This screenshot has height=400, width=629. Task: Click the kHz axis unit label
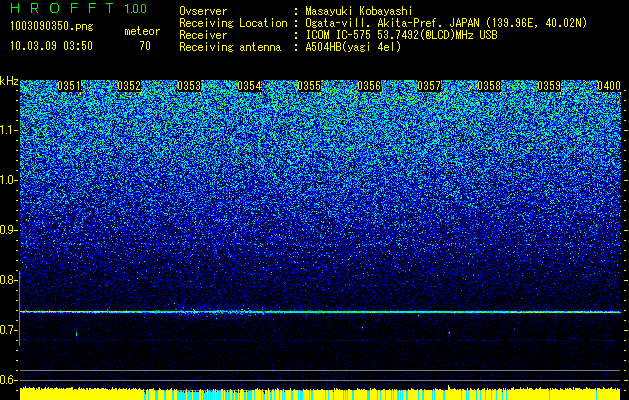coord(8,81)
